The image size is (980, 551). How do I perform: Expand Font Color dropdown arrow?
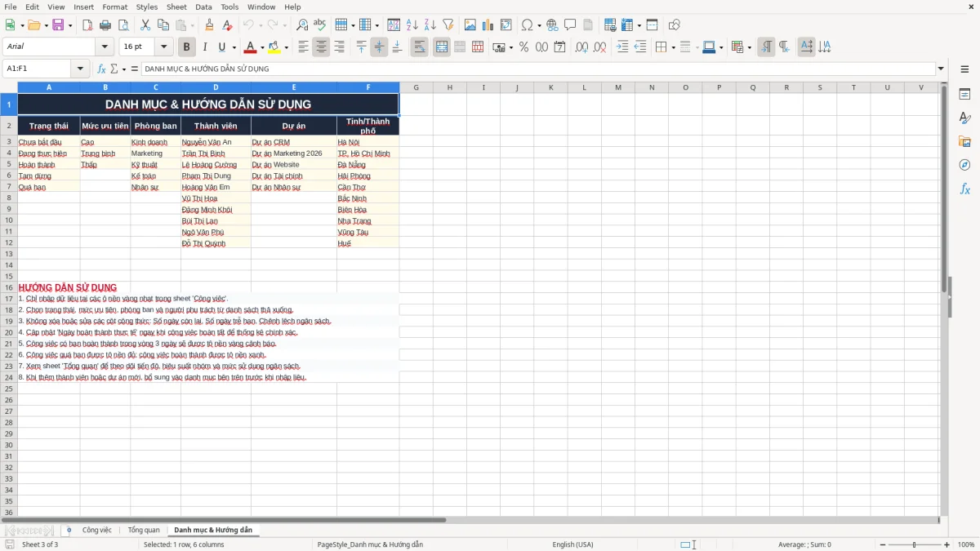262,47
